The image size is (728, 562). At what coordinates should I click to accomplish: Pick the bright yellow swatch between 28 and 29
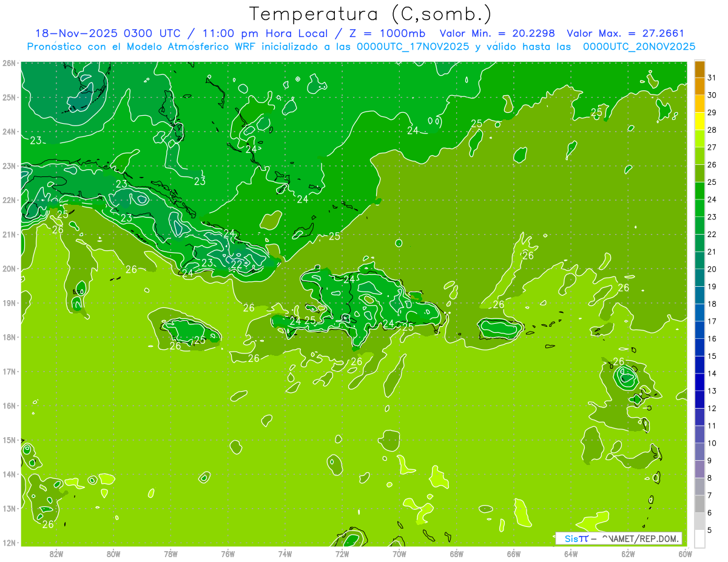(x=700, y=121)
